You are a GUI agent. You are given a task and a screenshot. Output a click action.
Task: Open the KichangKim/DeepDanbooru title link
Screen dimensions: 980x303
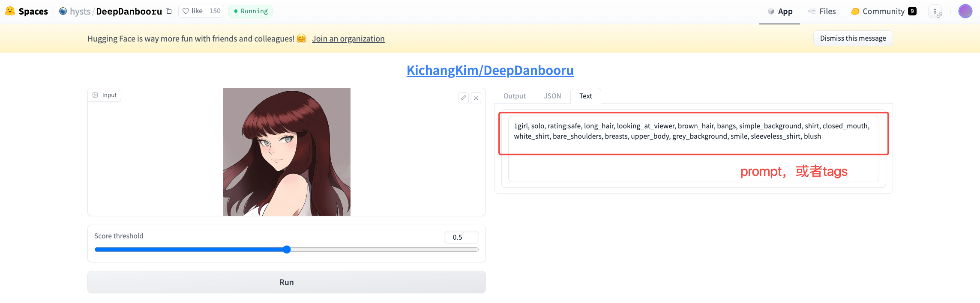[490, 70]
